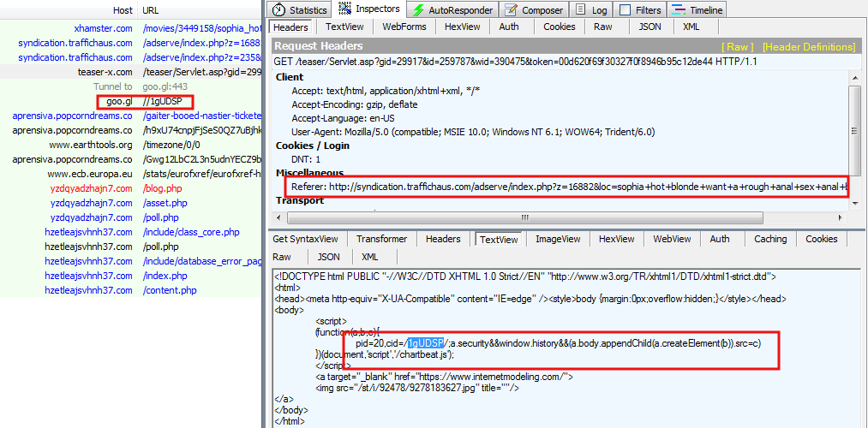The image size is (868, 428).
Task: Select the www.earthtools.org timezone session
Action: point(130,145)
